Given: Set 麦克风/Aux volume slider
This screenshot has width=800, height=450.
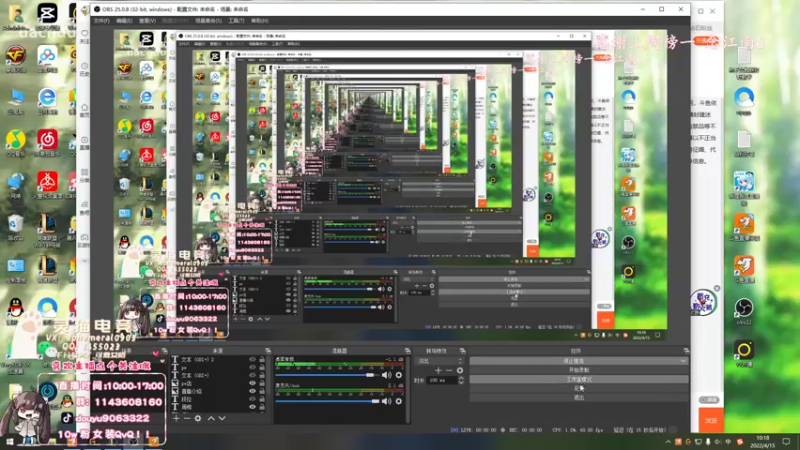Looking at the screenshot, I should [x=327, y=402].
